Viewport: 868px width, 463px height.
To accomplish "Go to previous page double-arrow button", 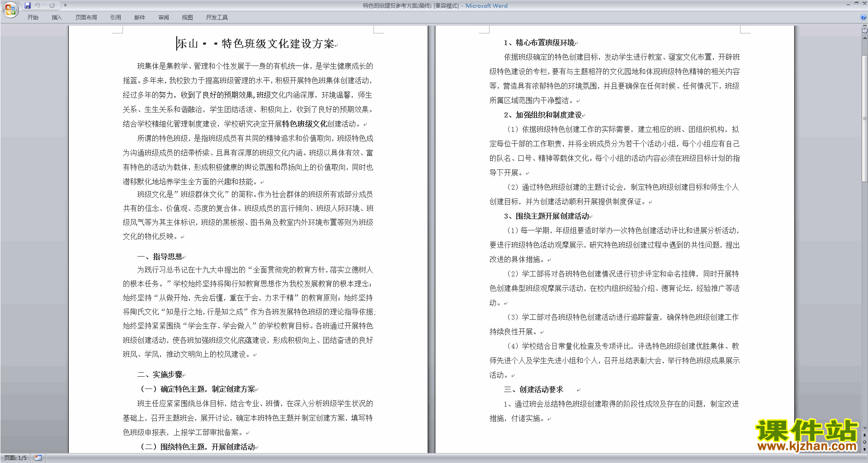I will coord(864,435).
